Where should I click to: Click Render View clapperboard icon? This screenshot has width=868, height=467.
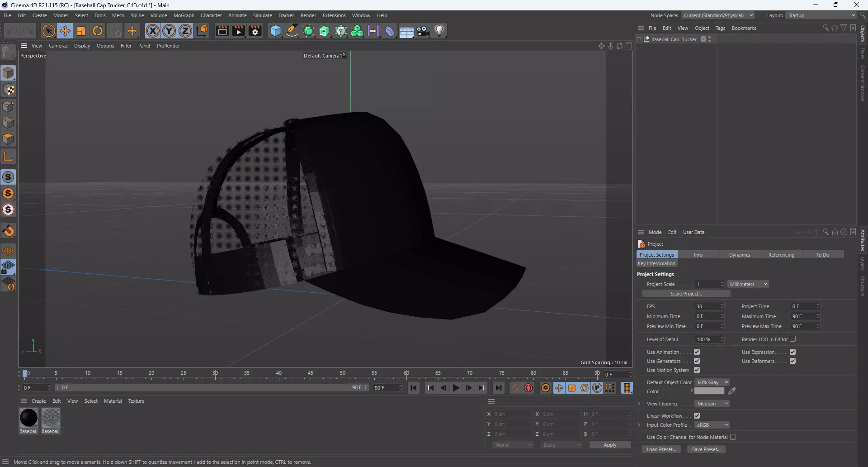click(x=222, y=31)
